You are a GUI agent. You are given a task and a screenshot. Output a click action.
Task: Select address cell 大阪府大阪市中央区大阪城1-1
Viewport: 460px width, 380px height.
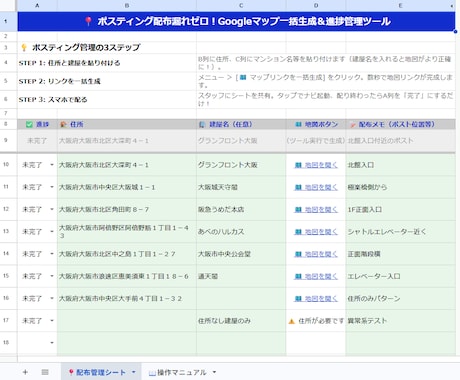pyautogui.click(x=127, y=187)
